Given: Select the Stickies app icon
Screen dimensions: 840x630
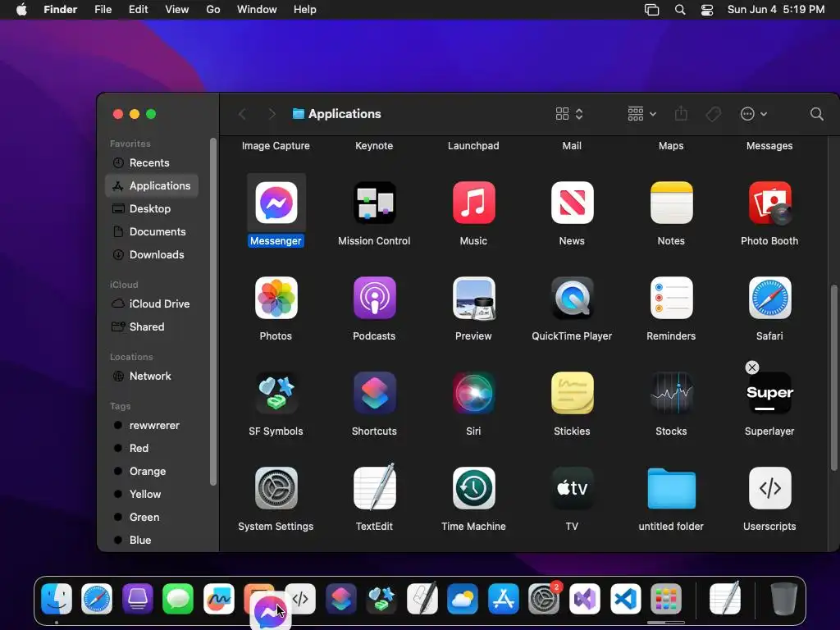Looking at the screenshot, I should point(572,393).
